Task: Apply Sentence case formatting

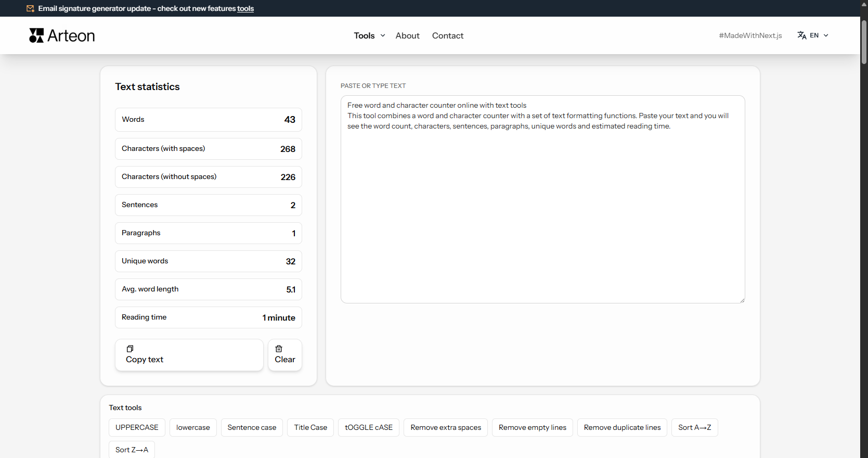Action: (252, 427)
